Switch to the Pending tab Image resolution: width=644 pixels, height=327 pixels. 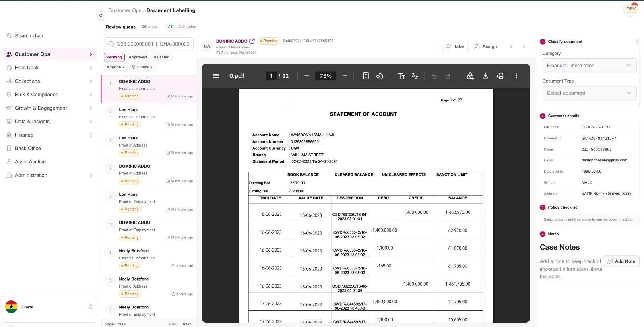click(114, 57)
